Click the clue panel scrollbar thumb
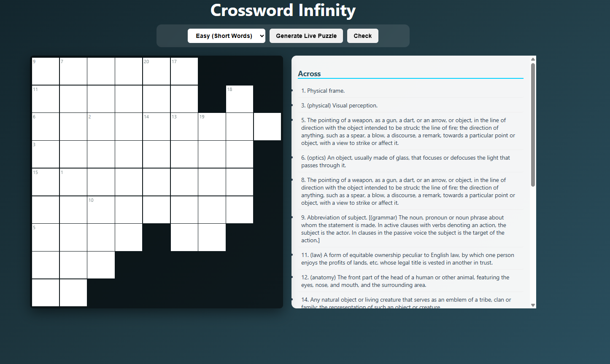 coord(533,124)
